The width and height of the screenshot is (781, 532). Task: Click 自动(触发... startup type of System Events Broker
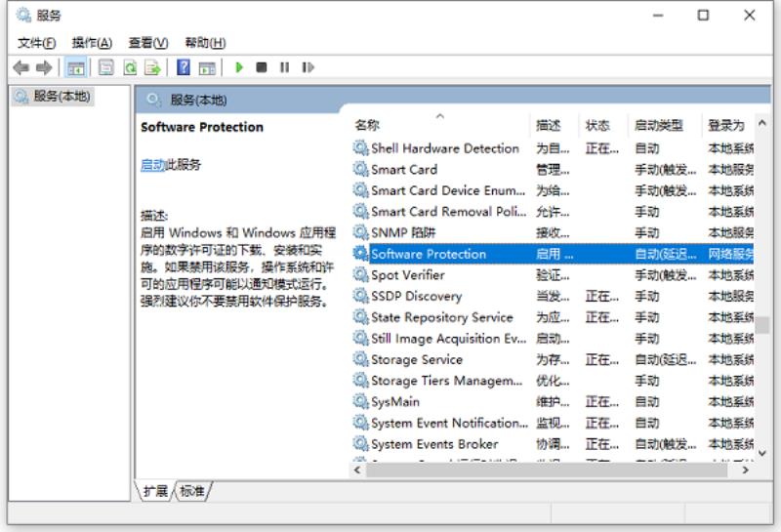(666, 444)
